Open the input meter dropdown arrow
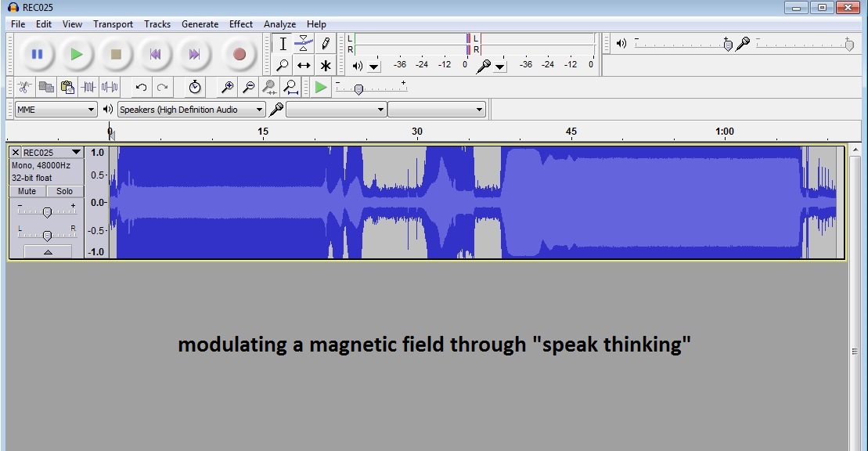Viewport: 868px width, 451px height. 500,67
